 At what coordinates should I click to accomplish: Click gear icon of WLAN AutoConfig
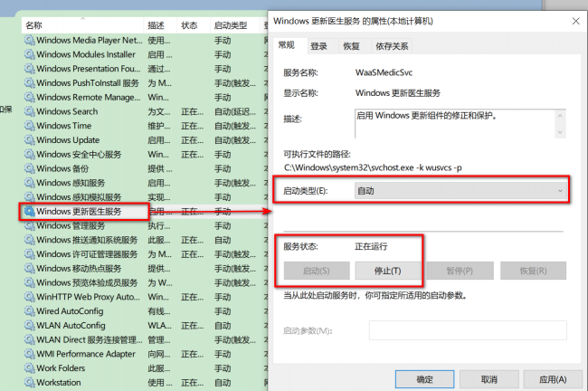tap(30, 325)
